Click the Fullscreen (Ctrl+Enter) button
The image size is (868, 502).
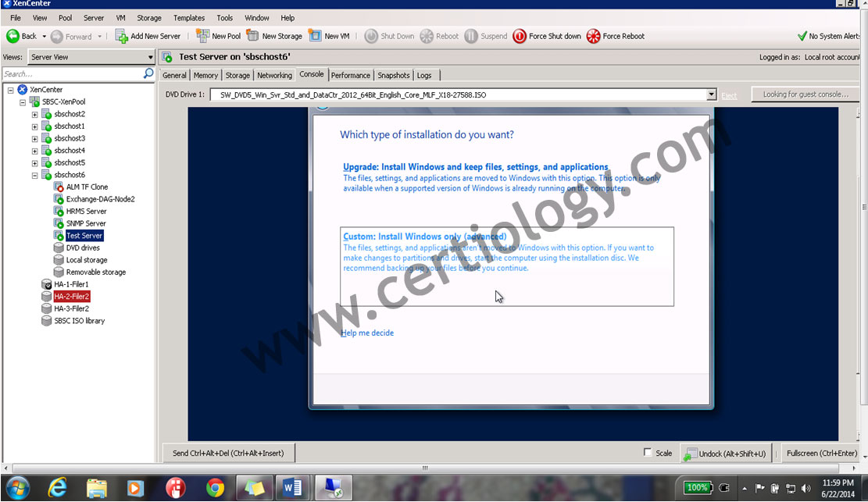[821, 454]
